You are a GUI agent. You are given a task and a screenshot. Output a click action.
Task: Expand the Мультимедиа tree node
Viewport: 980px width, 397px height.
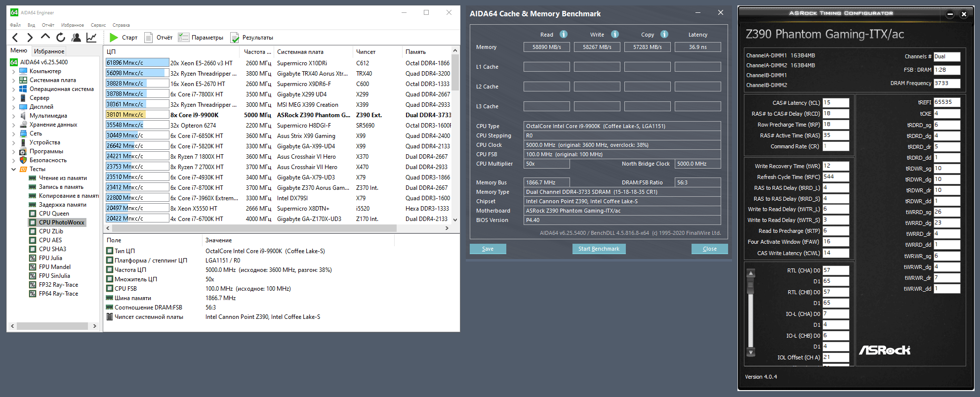pyautogui.click(x=13, y=116)
